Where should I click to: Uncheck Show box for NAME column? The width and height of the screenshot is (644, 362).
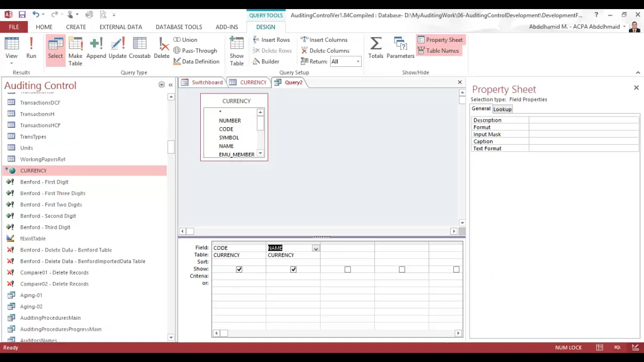coord(293,269)
